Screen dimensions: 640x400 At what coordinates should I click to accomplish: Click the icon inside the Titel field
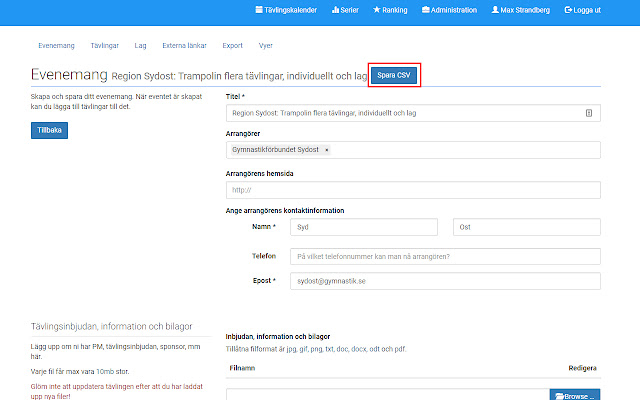coord(589,113)
